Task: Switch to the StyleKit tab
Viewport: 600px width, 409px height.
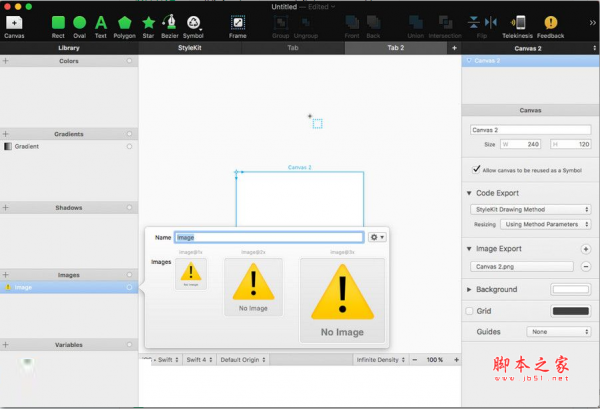Action: coord(188,47)
